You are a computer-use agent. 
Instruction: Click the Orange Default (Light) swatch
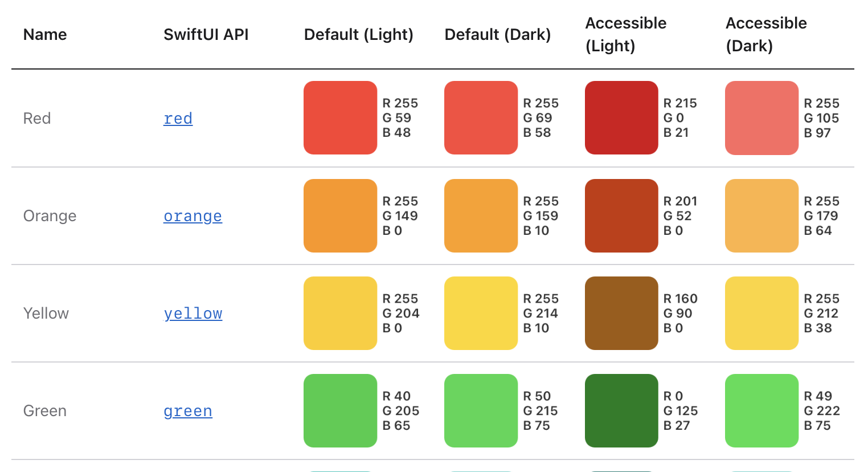pyautogui.click(x=340, y=215)
